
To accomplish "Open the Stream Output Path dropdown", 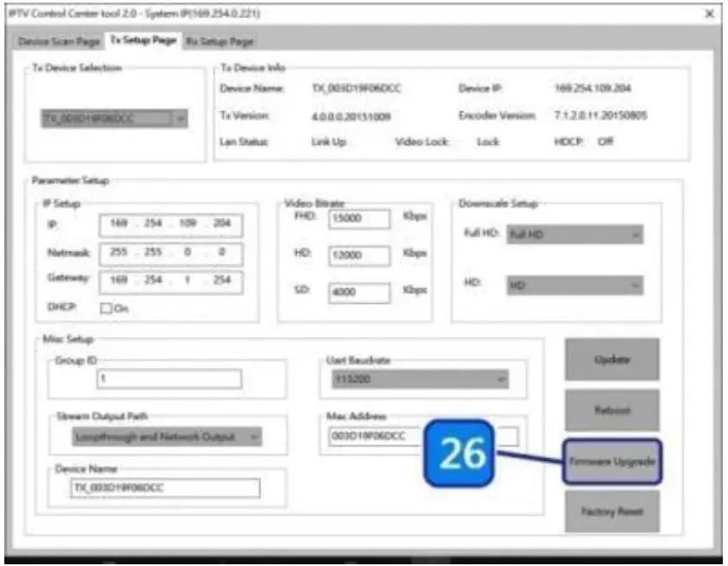I will pos(167,437).
